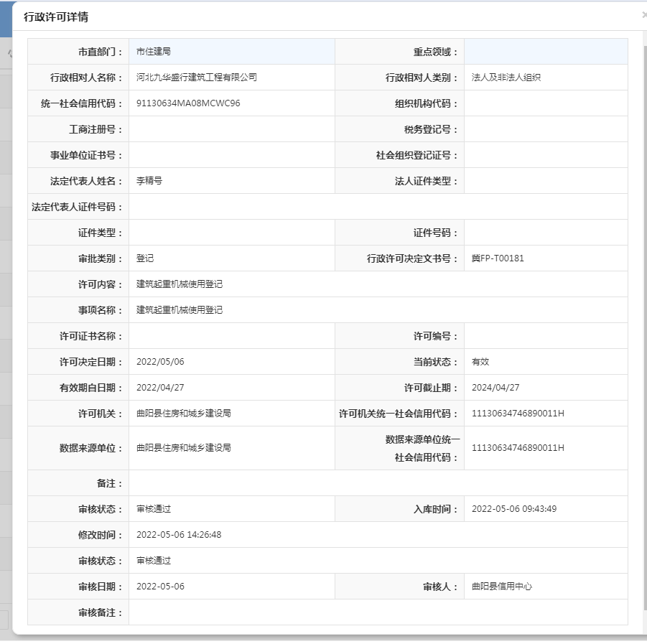Click the label 审核备注：
This screenshot has width=647, height=644.
[x=101, y=612]
